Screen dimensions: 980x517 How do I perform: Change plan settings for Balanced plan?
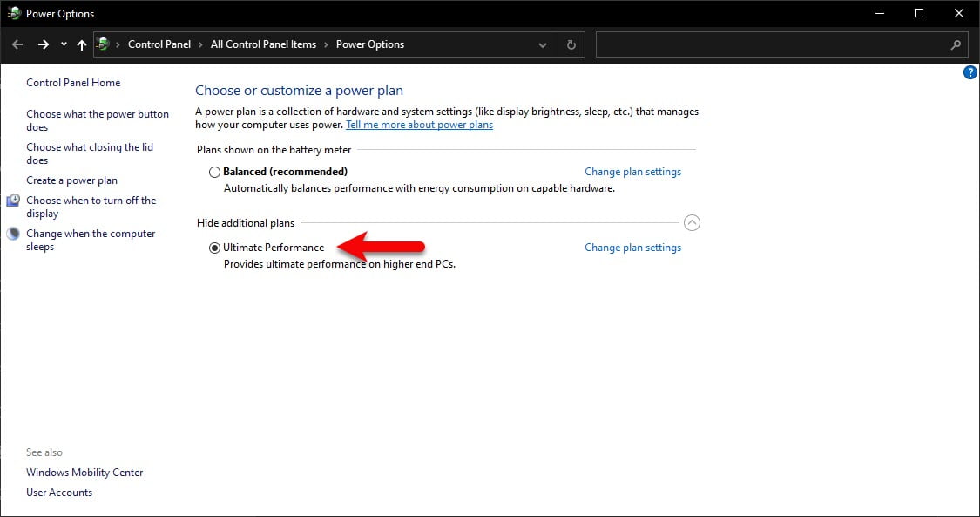(x=632, y=171)
